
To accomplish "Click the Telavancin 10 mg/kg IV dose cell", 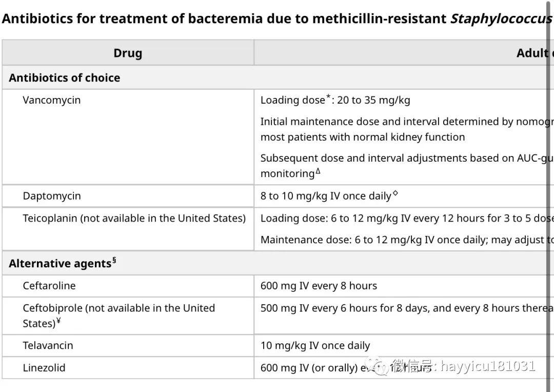I will tap(404, 345).
